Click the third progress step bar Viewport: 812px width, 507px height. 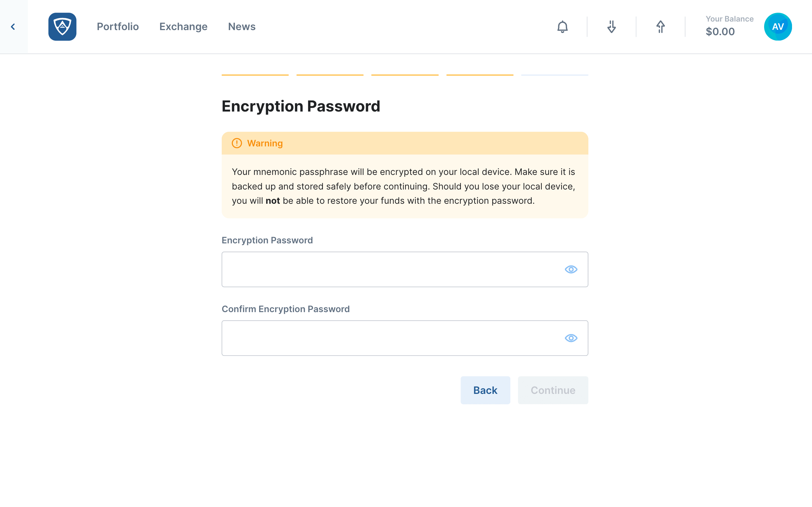click(405, 75)
